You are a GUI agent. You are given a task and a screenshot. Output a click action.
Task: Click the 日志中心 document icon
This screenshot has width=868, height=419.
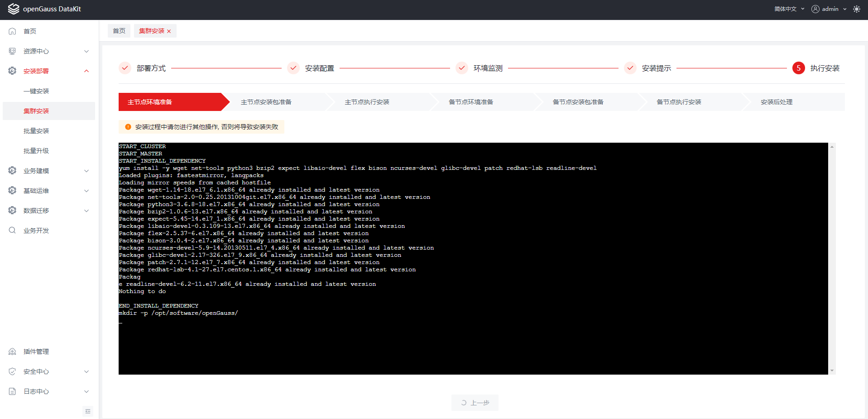pos(12,391)
